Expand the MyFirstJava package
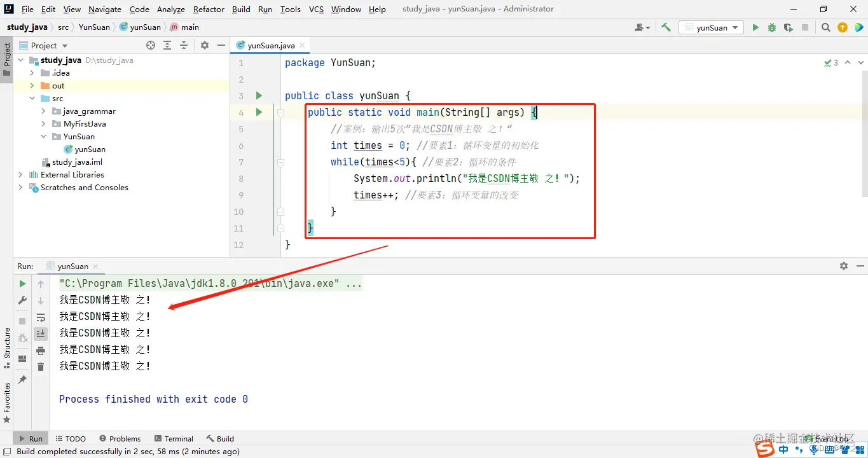Image resolution: width=868 pixels, height=458 pixels. click(44, 124)
